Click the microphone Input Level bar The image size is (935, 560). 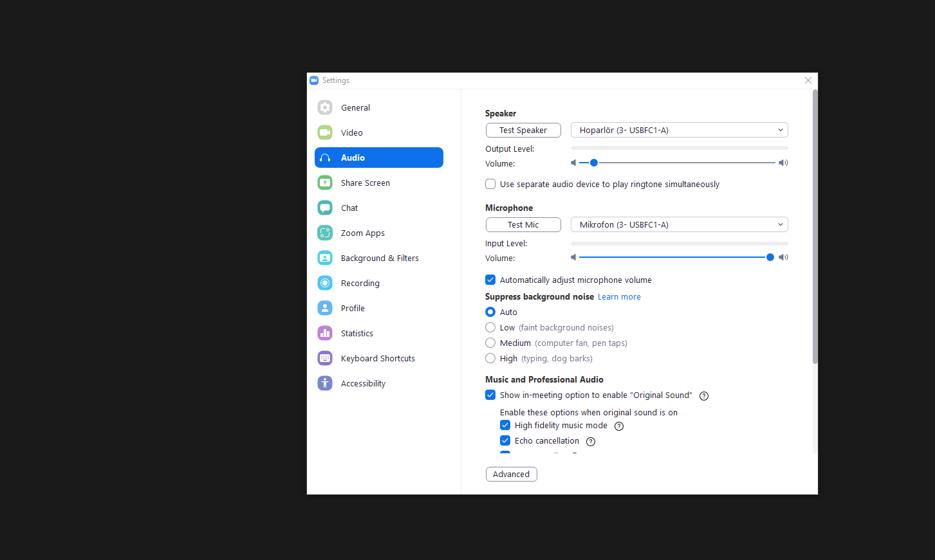click(680, 244)
